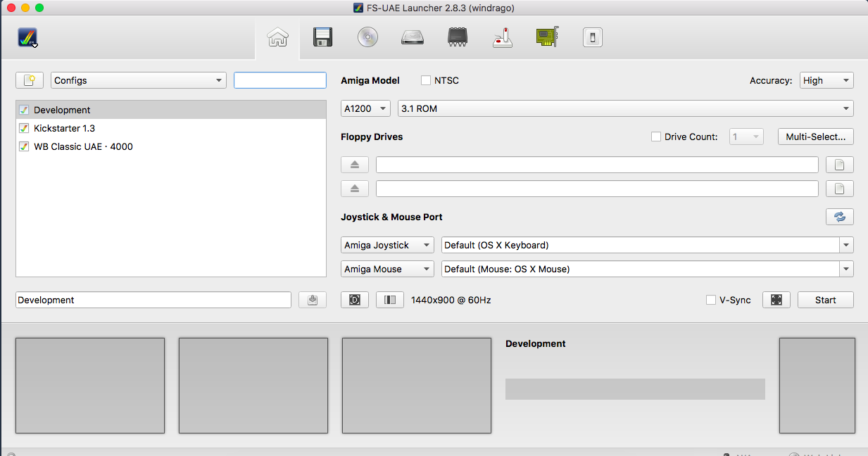
Task: Eject the disk from the DF0 floppy drive
Action: pyautogui.click(x=355, y=165)
